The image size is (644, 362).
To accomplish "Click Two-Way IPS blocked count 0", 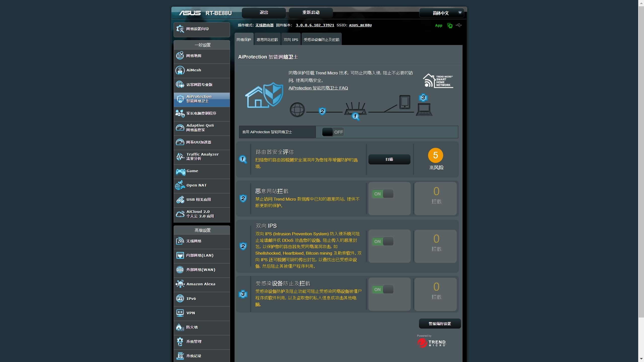I will [436, 239].
